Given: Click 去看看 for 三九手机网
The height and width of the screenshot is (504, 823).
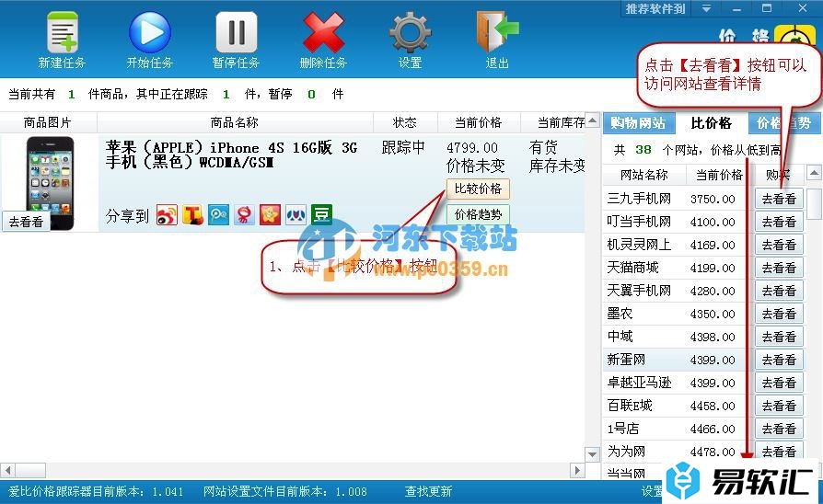Looking at the screenshot, I should (x=779, y=199).
